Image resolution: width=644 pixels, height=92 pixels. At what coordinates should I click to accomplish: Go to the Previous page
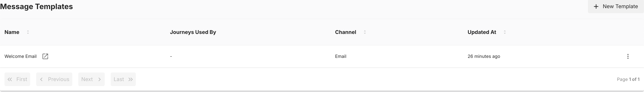54,79
